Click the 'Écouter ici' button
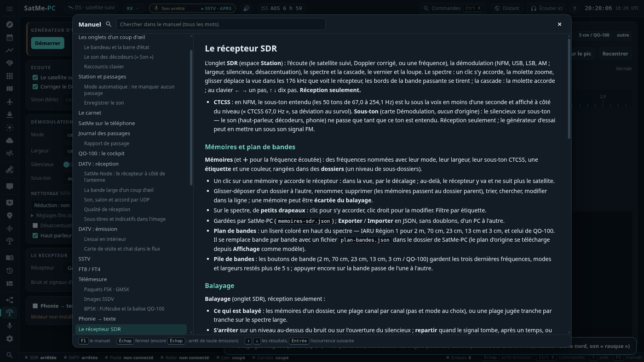 click(547, 8)
